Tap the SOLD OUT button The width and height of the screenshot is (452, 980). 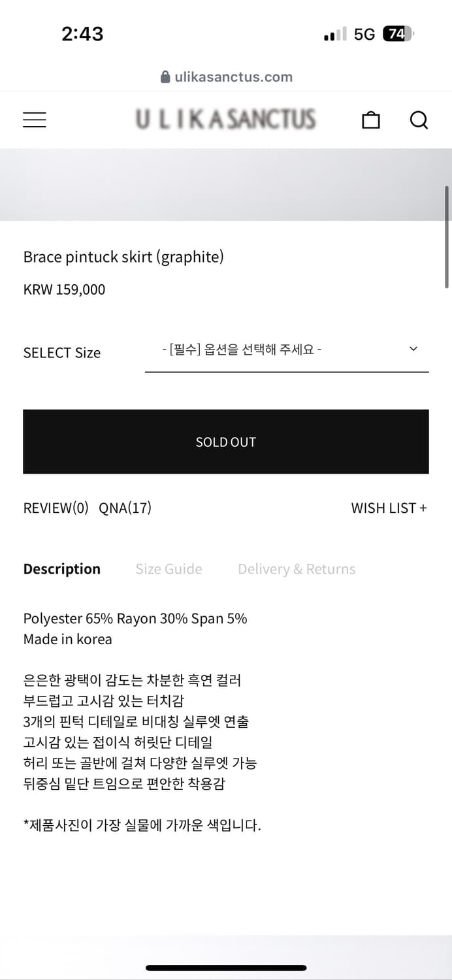(226, 441)
